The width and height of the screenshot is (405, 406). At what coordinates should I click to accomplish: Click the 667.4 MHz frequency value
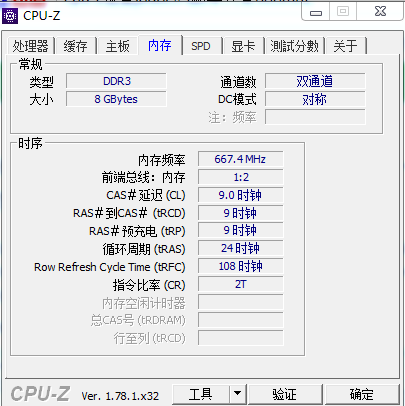240,159
